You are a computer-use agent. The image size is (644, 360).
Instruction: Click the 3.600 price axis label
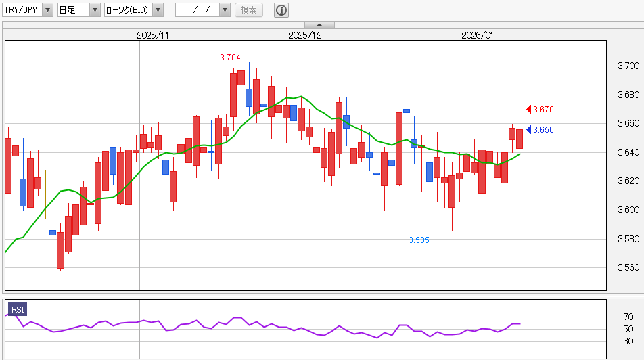coord(628,210)
